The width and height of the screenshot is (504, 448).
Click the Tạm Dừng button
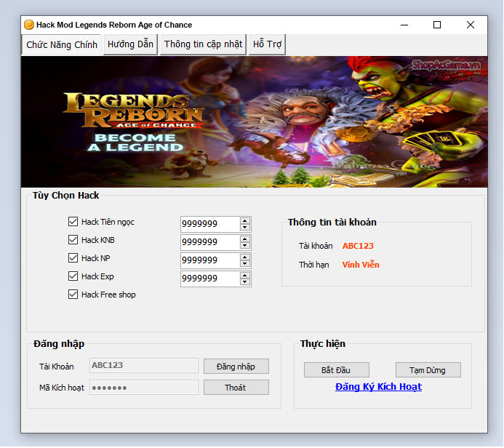click(428, 370)
